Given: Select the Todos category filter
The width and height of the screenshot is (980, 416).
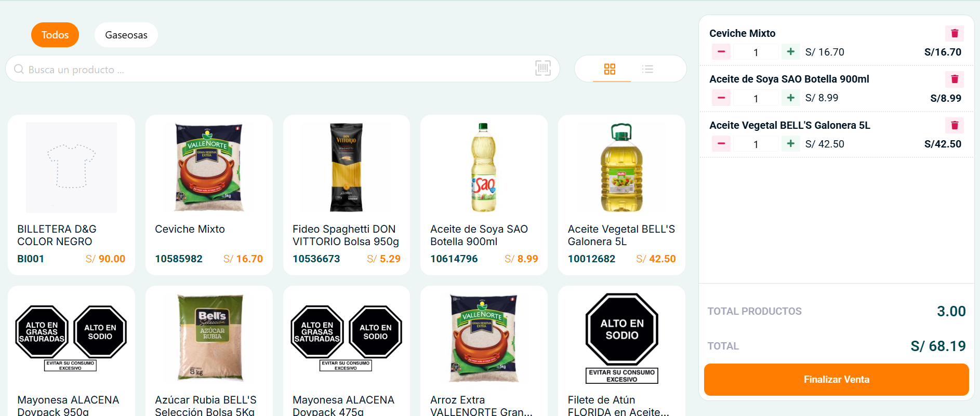Looking at the screenshot, I should (x=55, y=35).
